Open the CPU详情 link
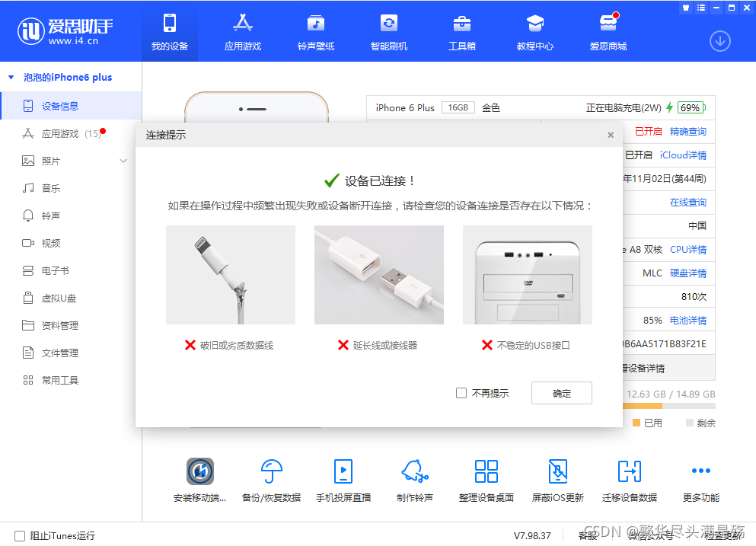 pos(688,250)
